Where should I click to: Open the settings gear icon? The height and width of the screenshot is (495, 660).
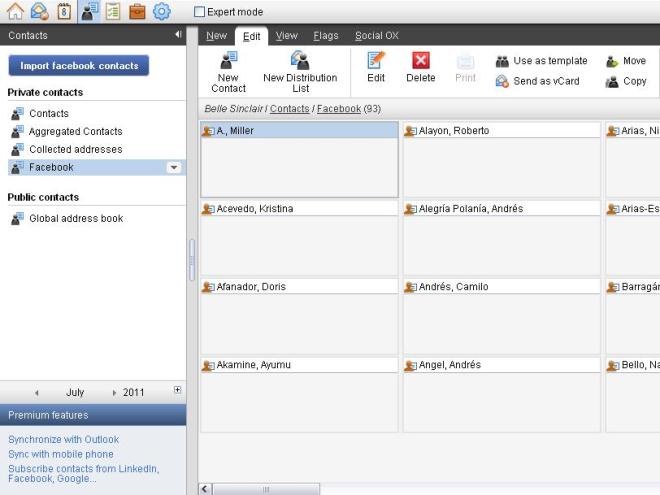[x=161, y=12]
